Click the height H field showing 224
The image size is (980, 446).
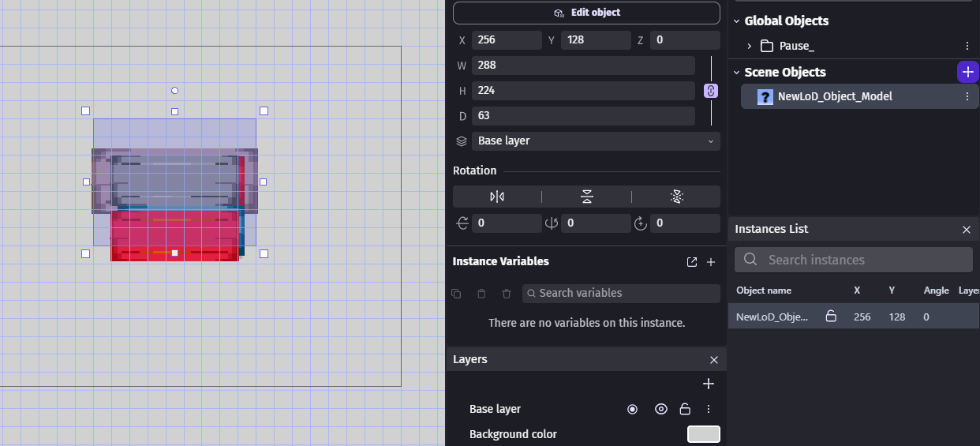click(583, 90)
